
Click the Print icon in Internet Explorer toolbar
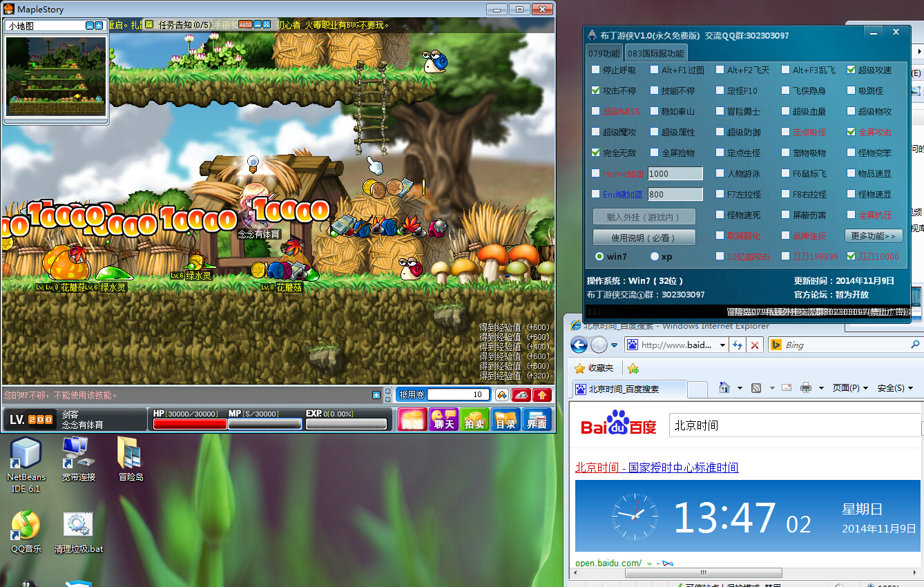tap(806, 388)
